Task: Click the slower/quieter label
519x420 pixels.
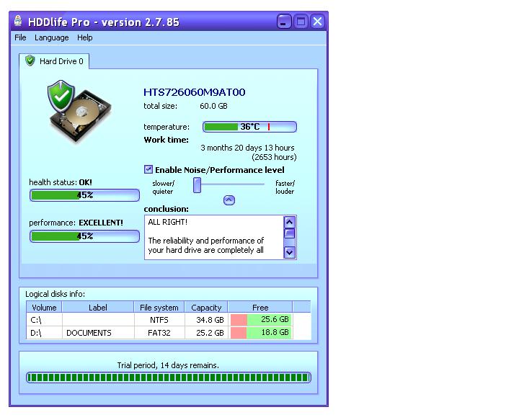Action: [163, 187]
